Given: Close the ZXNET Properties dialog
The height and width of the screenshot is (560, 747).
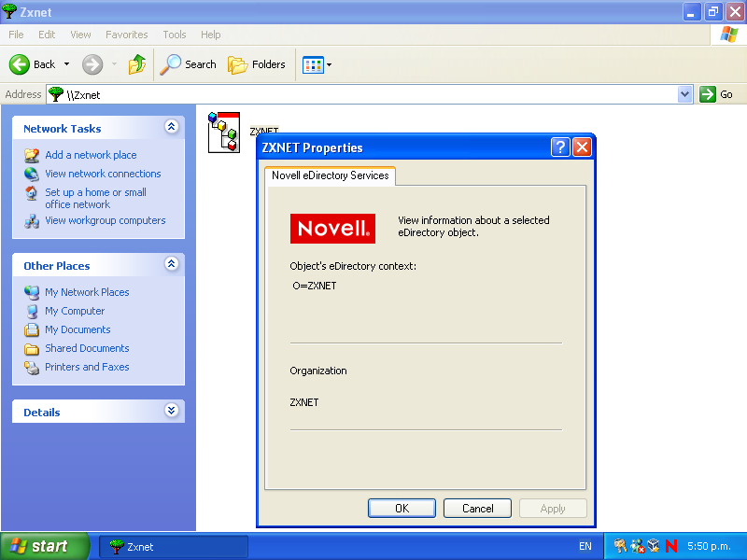Looking at the screenshot, I should (x=582, y=147).
